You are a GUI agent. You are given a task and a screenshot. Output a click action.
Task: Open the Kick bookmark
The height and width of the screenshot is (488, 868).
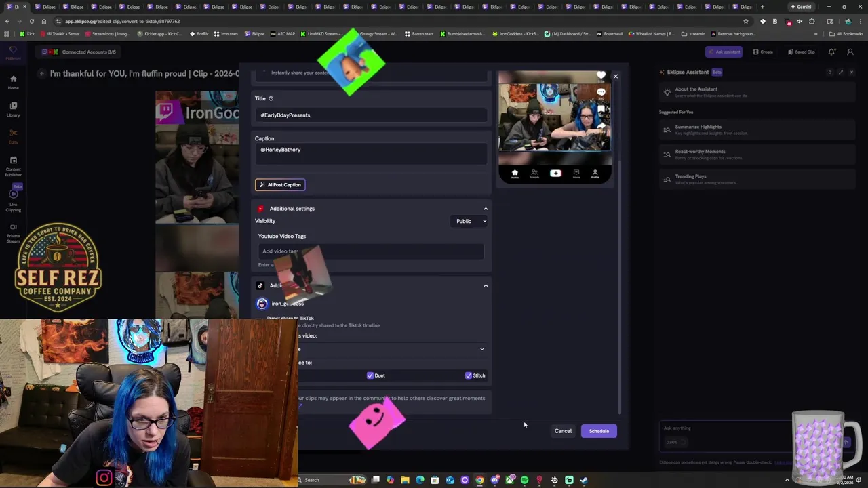point(27,33)
